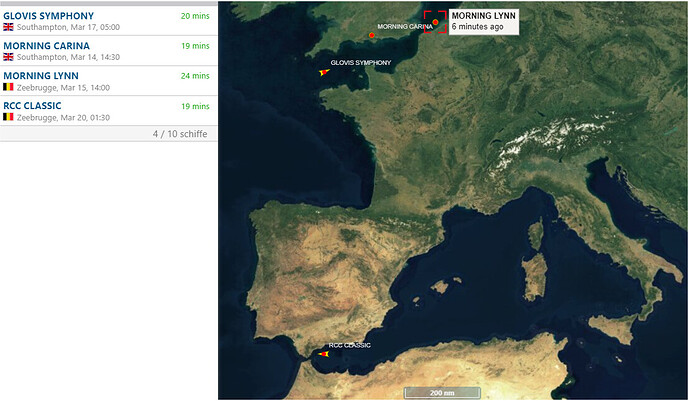The width and height of the screenshot is (689, 401).
Task: Click 'Zeebrugge, Mar 20, 01:30' destination text
Action: [63, 117]
